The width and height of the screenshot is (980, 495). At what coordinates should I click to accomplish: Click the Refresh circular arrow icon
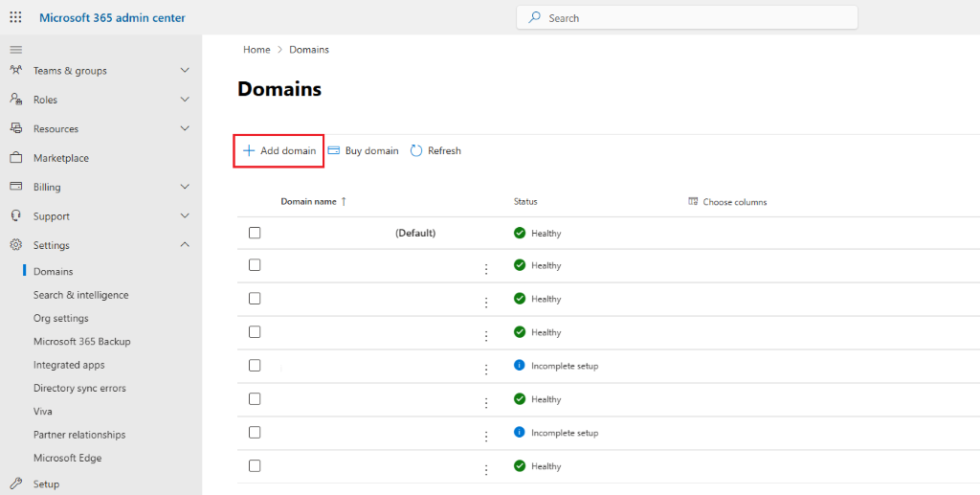click(416, 150)
